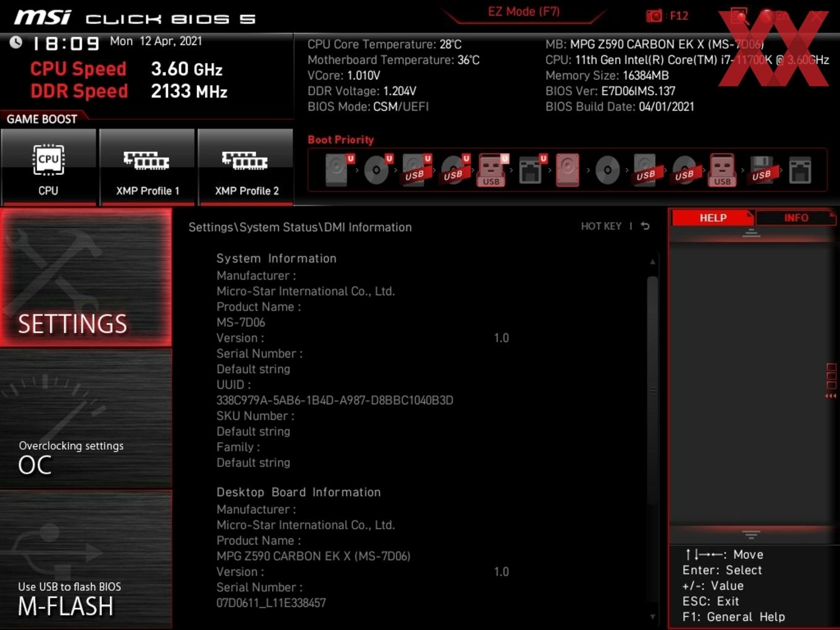Click the DMI list vertical scrollbar thumb
The image size is (840, 630).
[x=652, y=390]
